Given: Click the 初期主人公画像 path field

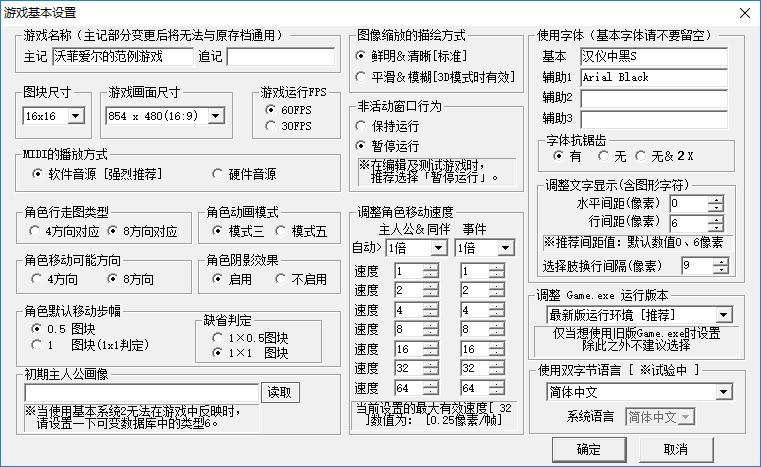Looking at the screenshot, I should (141, 392).
